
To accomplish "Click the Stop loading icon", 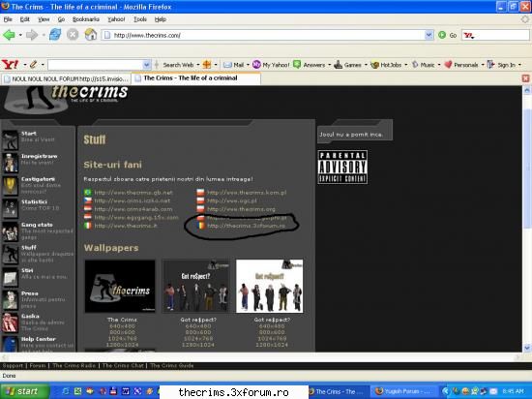I will click(x=73, y=35).
